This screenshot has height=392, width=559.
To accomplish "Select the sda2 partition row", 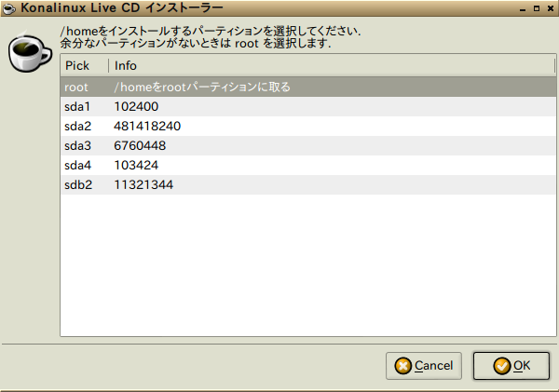I will 308,126.
